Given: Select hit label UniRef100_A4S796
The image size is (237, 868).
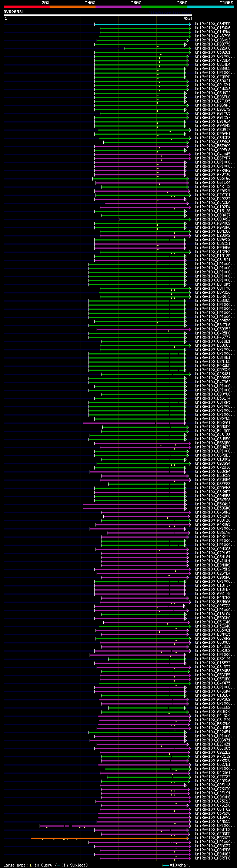Looking at the screenshot, I should 213,36.
